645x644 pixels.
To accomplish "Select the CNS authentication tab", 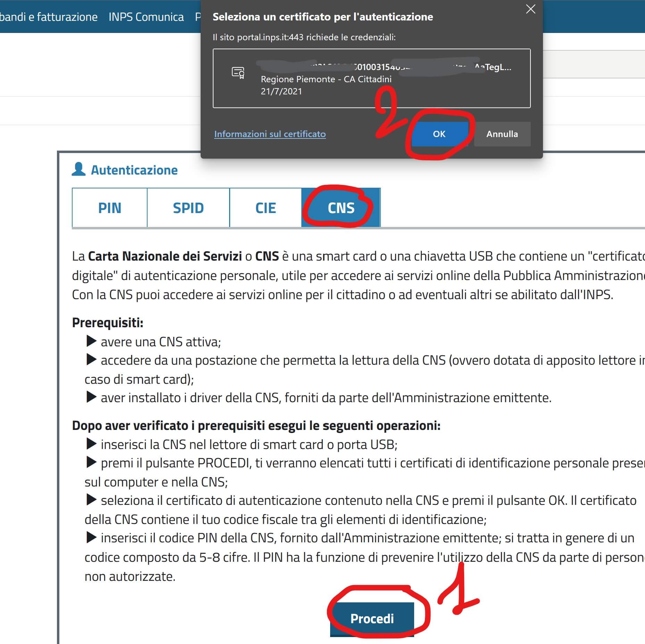I will click(341, 208).
